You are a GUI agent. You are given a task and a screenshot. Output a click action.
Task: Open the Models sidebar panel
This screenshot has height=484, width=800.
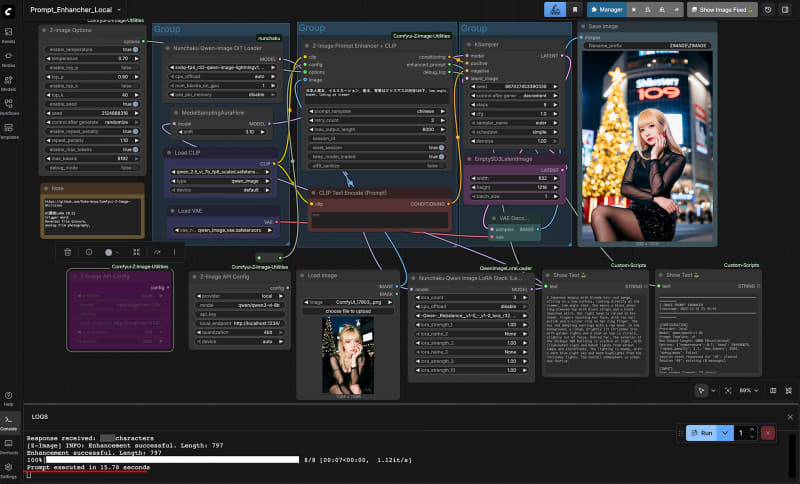point(9,83)
